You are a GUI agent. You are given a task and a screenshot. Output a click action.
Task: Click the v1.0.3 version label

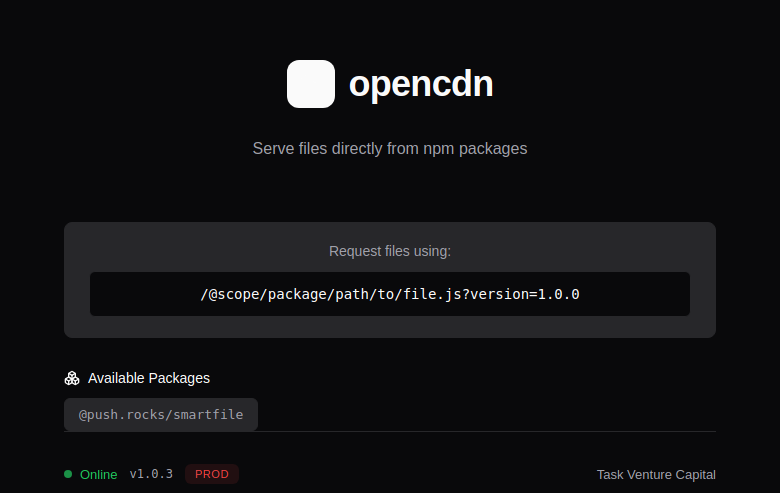pyautogui.click(x=151, y=474)
